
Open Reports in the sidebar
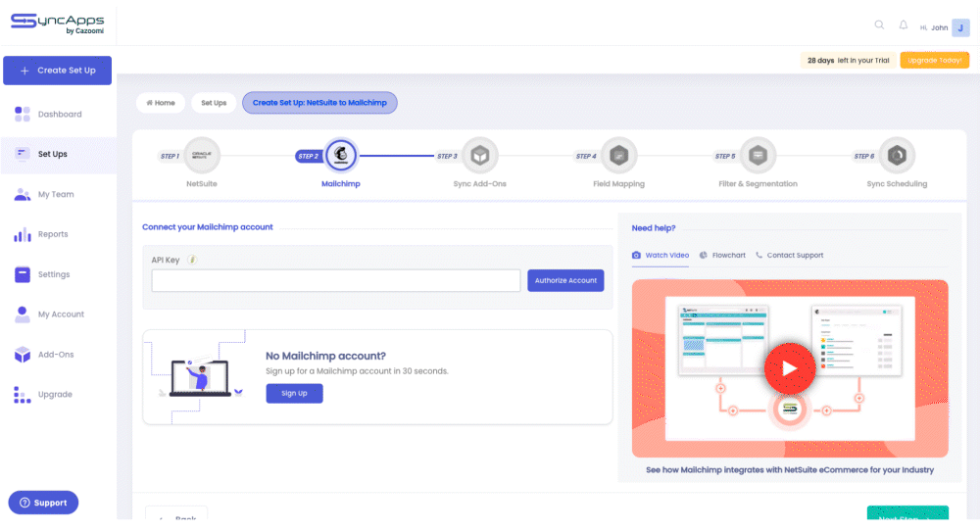pyautogui.click(x=53, y=234)
